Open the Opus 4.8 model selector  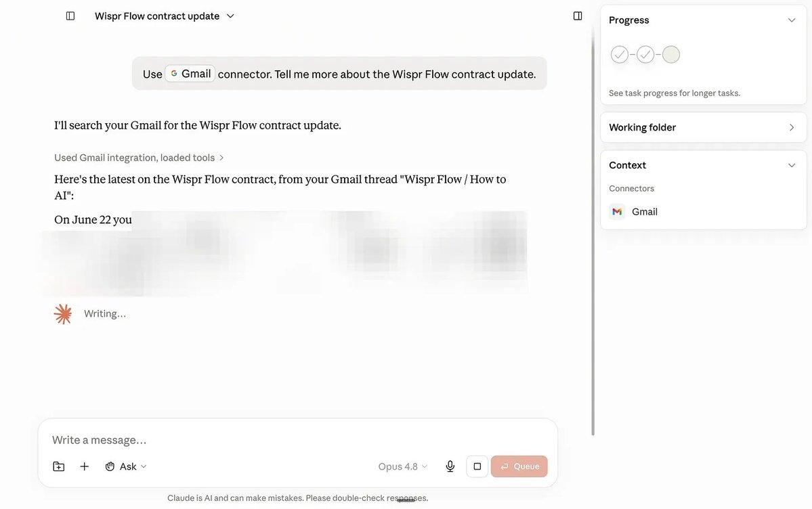pyautogui.click(x=403, y=466)
